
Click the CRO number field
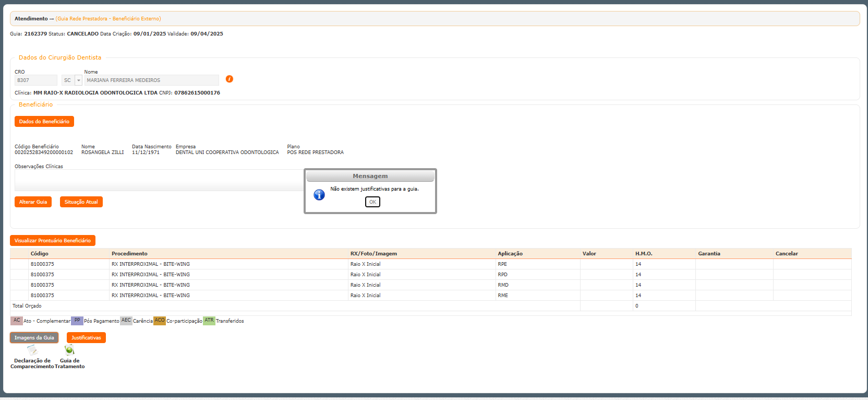[x=35, y=80]
